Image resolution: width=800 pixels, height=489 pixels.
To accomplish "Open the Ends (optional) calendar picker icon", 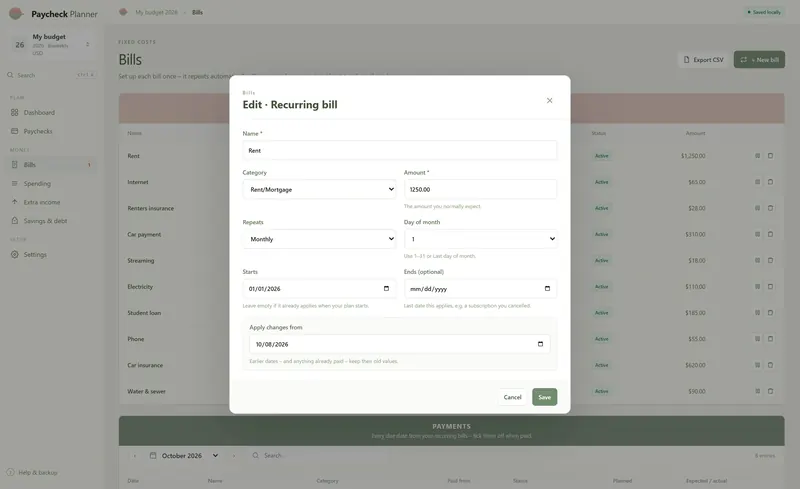I will tap(547, 288).
